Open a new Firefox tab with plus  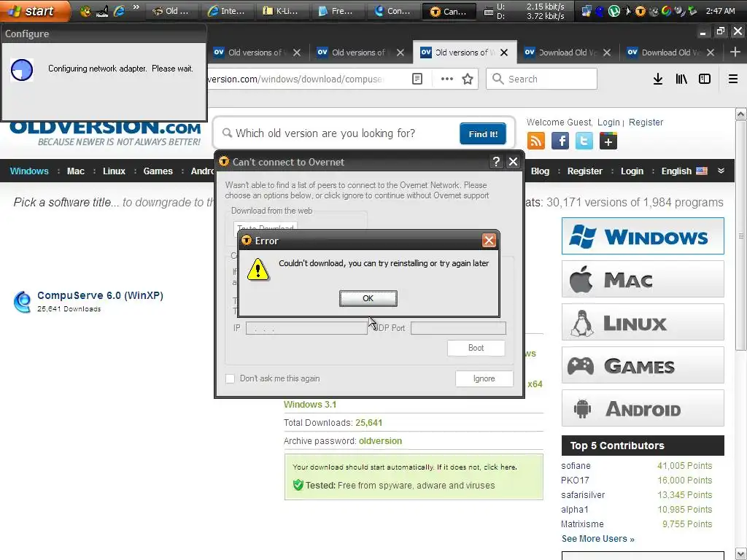(x=735, y=52)
